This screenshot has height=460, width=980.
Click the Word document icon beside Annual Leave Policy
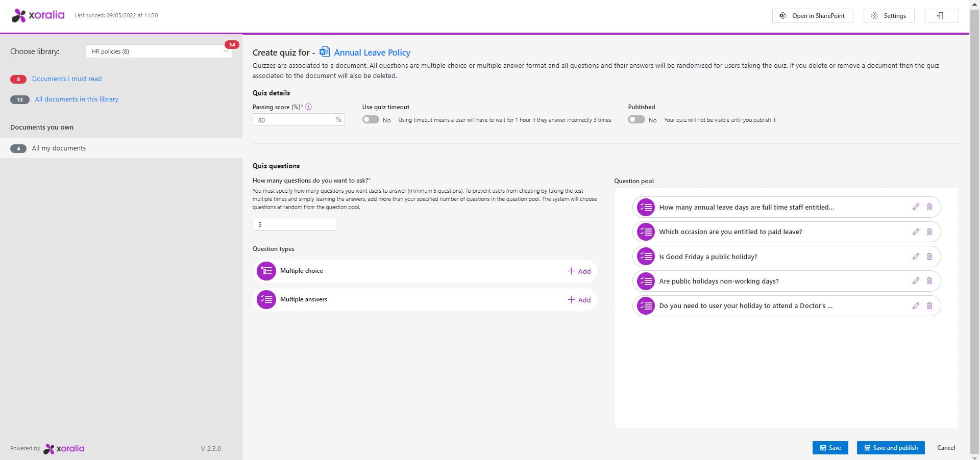(325, 52)
